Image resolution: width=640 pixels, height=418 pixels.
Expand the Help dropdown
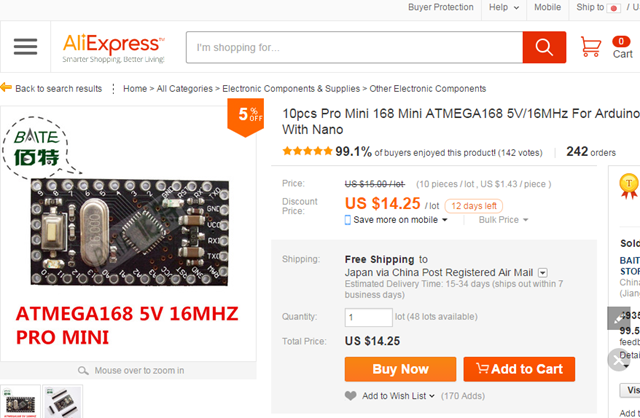[x=503, y=7]
